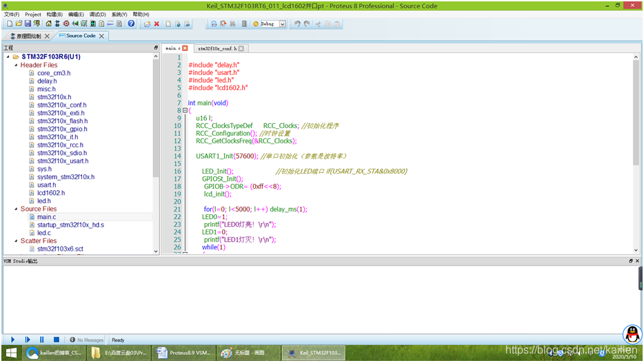Open the Design Explorer toolbar icon
The image size is (644, 363).
click(93, 24)
